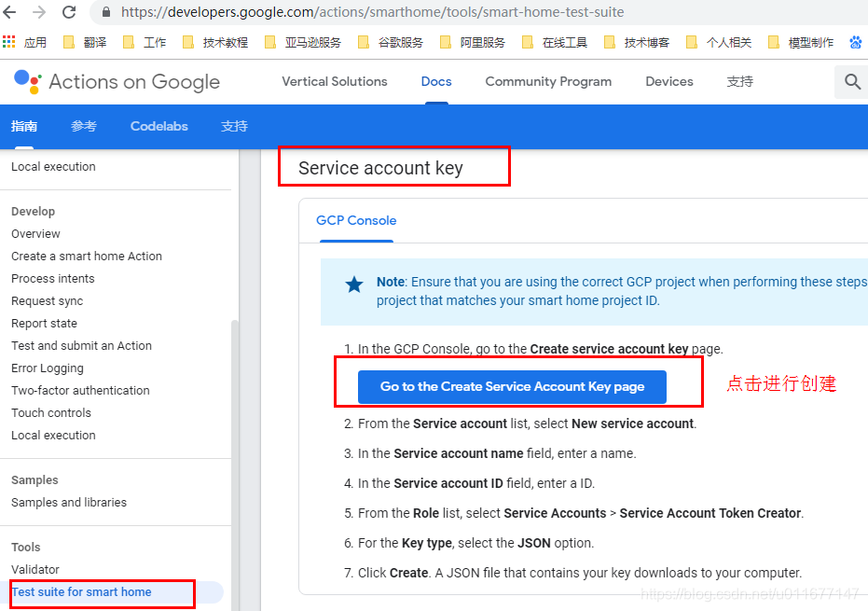Open the 模型制作 bookmark folder
The width and height of the screenshot is (868, 611).
coord(801,42)
